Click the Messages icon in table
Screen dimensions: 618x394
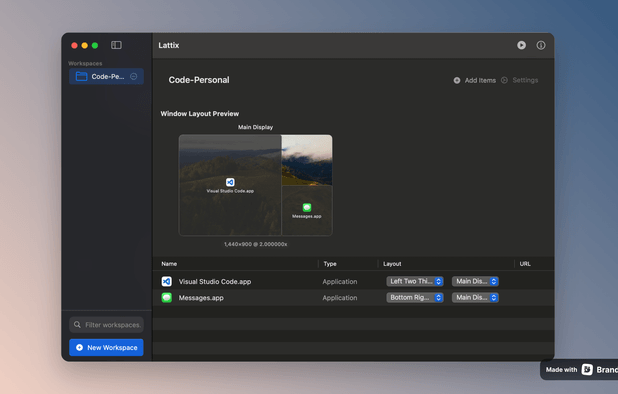point(167,297)
